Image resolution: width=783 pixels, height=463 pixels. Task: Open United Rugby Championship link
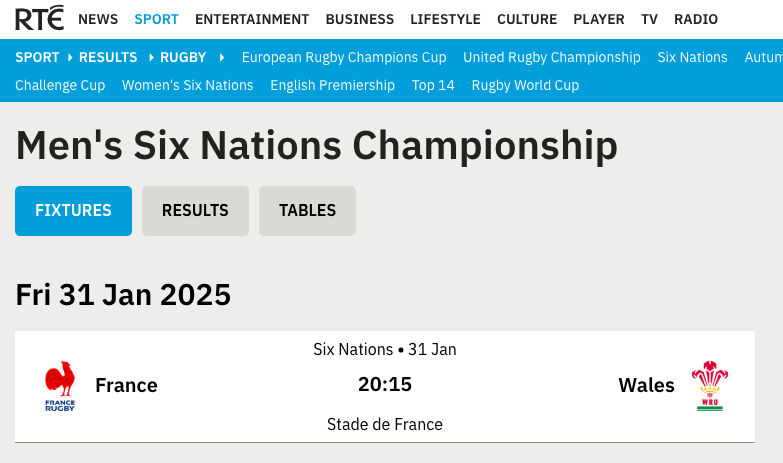(x=552, y=57)
